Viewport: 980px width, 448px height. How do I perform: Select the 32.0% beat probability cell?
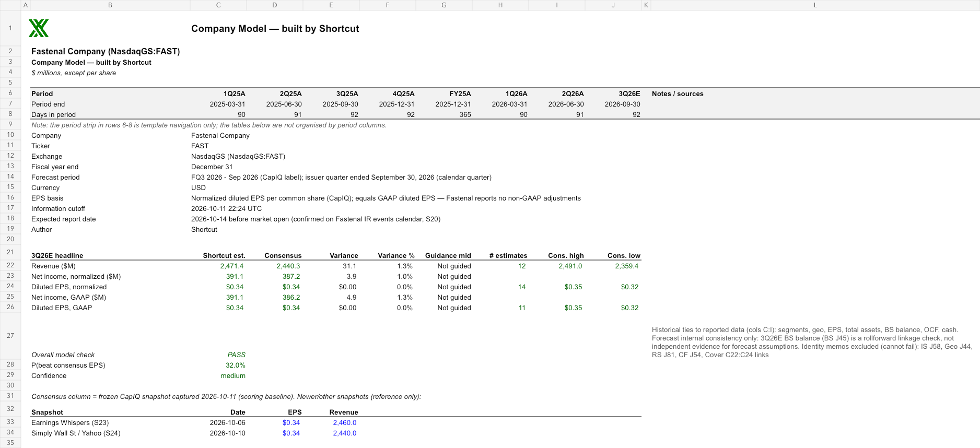(x=236, y=366)
